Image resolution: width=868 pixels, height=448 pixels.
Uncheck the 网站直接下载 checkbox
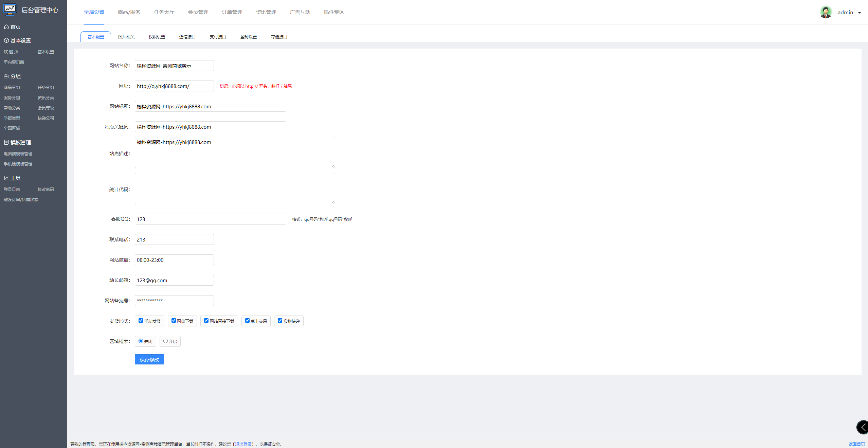click(206, 321)
